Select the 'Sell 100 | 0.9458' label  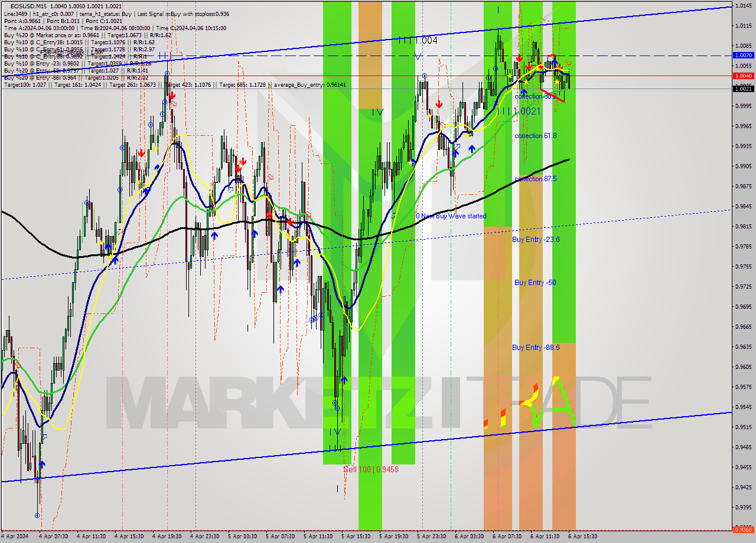pyautogui.click(x=371, y=469)
